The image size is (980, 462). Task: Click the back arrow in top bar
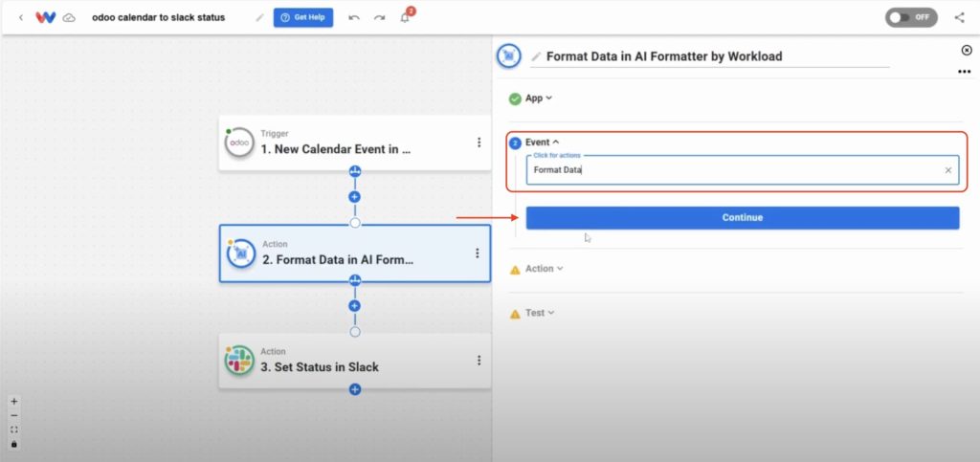pyautogui.click(x=21, y=17)
